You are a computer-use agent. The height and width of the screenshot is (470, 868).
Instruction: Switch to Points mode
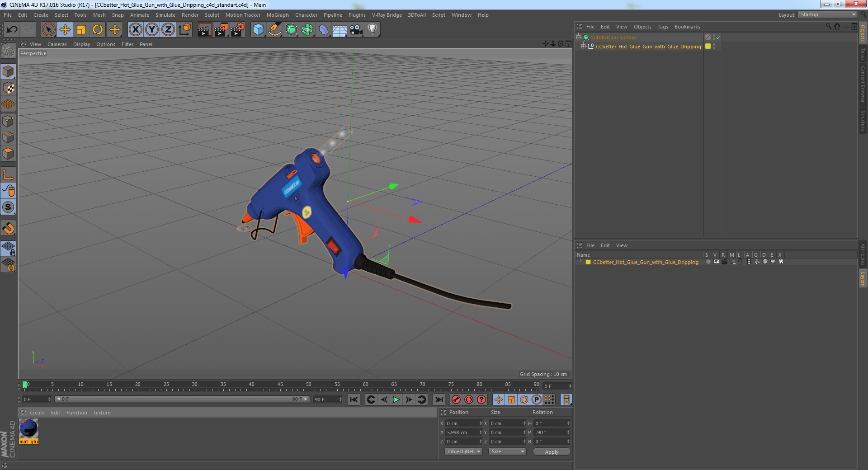[x=8, y=121]
